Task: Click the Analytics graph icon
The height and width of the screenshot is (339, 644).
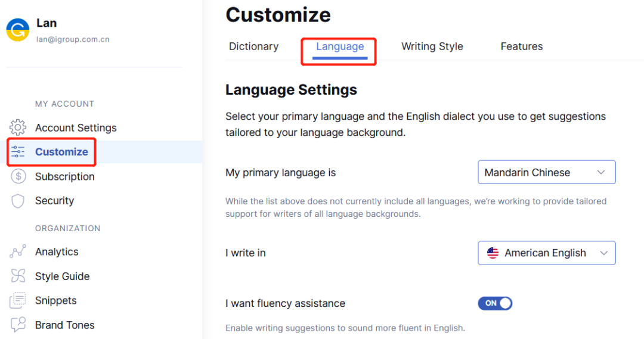Action: [18, 252]
